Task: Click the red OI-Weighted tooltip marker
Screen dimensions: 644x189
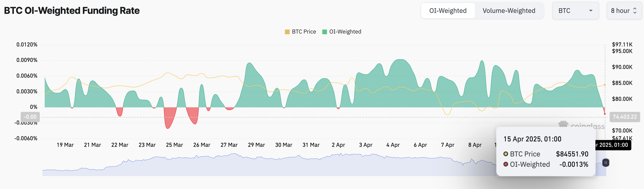Action: pos(506,164)
